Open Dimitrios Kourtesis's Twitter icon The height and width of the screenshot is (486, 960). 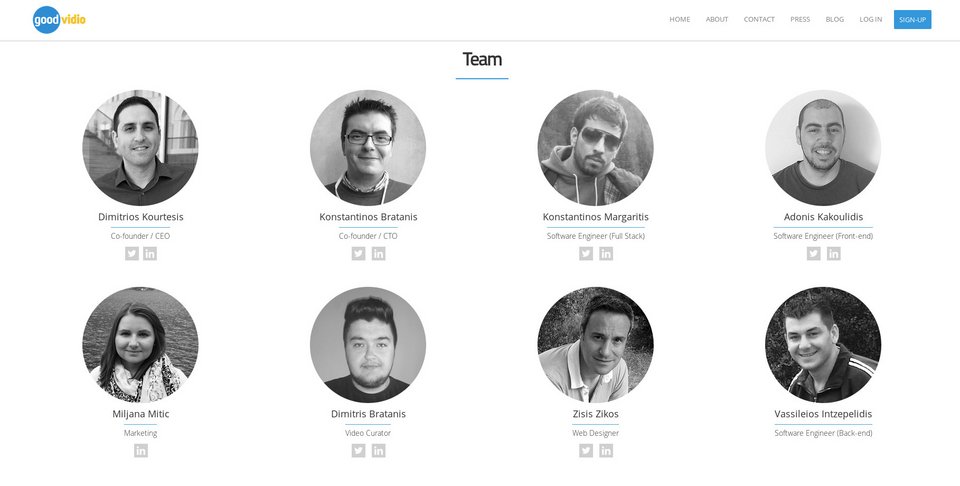[x=132, y=253]
